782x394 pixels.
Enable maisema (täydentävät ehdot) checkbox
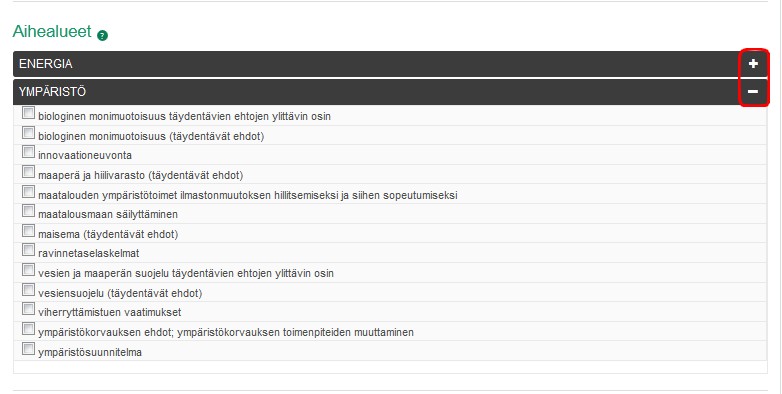coord(28,231)
